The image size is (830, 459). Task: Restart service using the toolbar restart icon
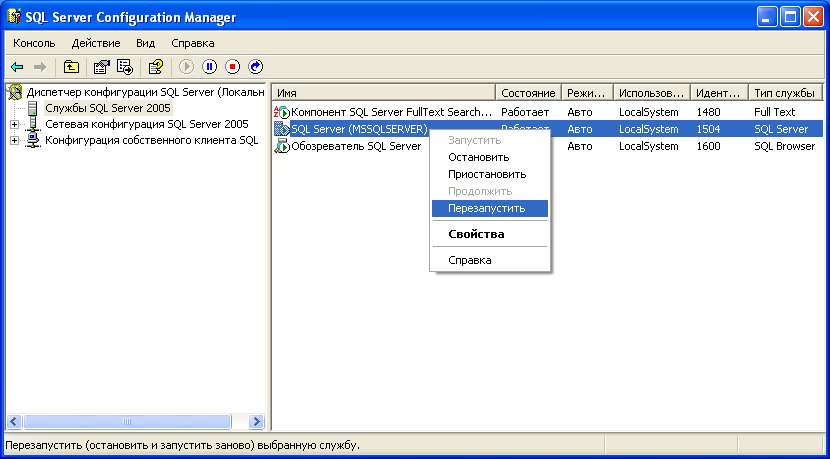click(x=255, y=67)
